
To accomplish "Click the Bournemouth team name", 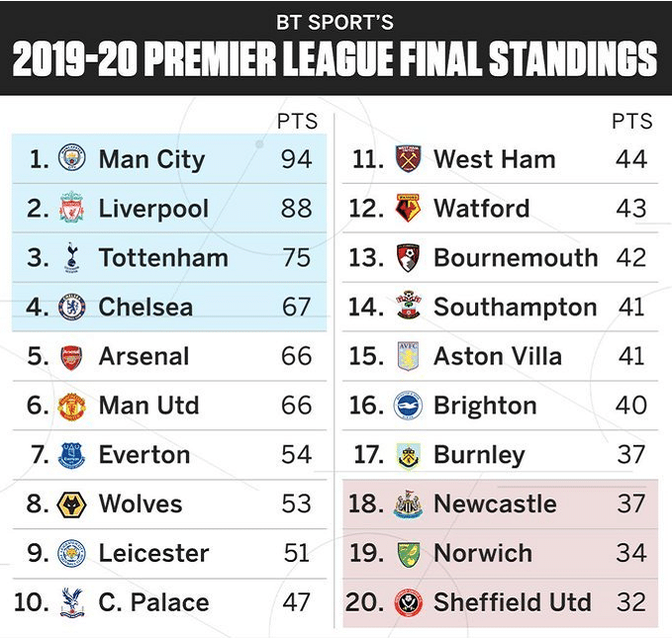I will pos(516,258).
